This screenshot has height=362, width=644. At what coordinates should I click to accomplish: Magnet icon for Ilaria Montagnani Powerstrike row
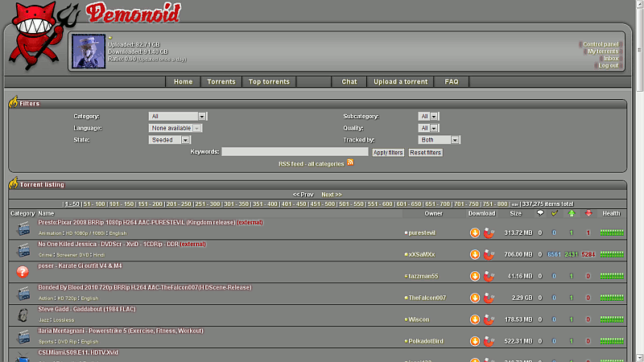coord(489,341)
